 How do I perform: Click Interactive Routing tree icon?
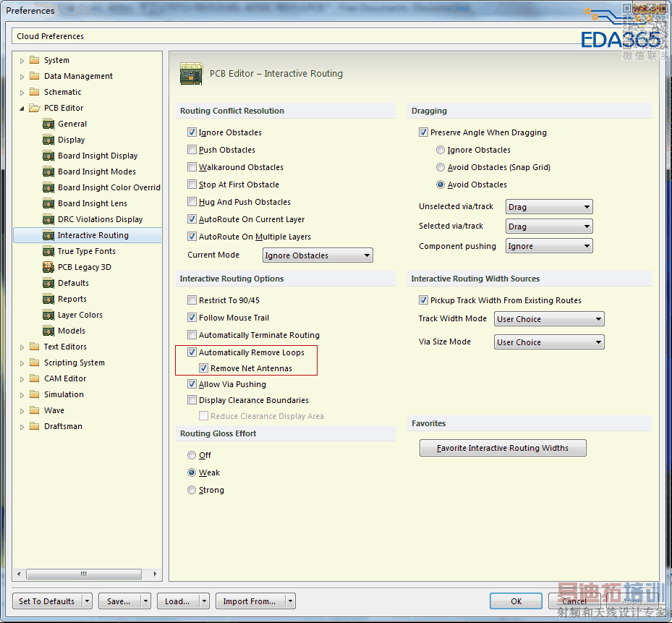point(48,235)
